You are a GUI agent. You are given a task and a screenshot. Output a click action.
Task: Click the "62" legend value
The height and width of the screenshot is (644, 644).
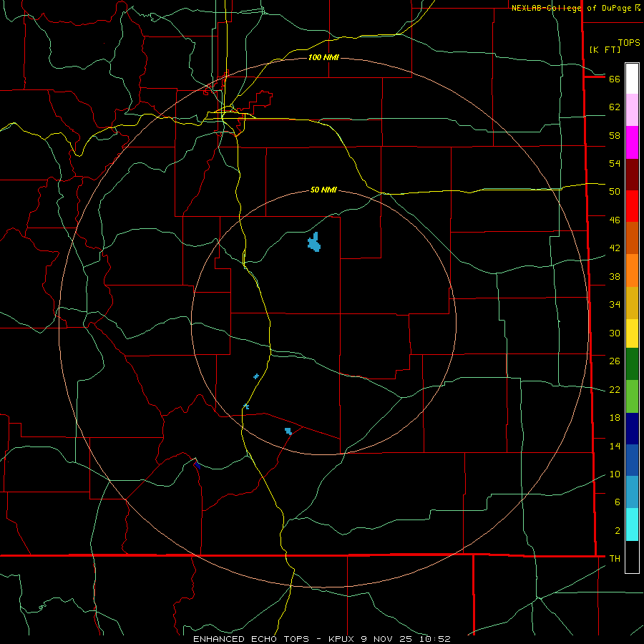click(x=615, y=107)
